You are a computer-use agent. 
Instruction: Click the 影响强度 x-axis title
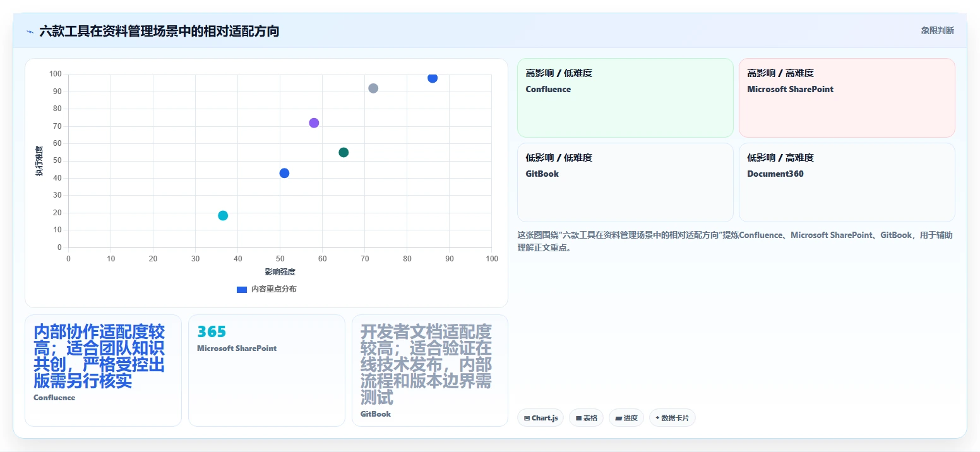click(280, 272)
